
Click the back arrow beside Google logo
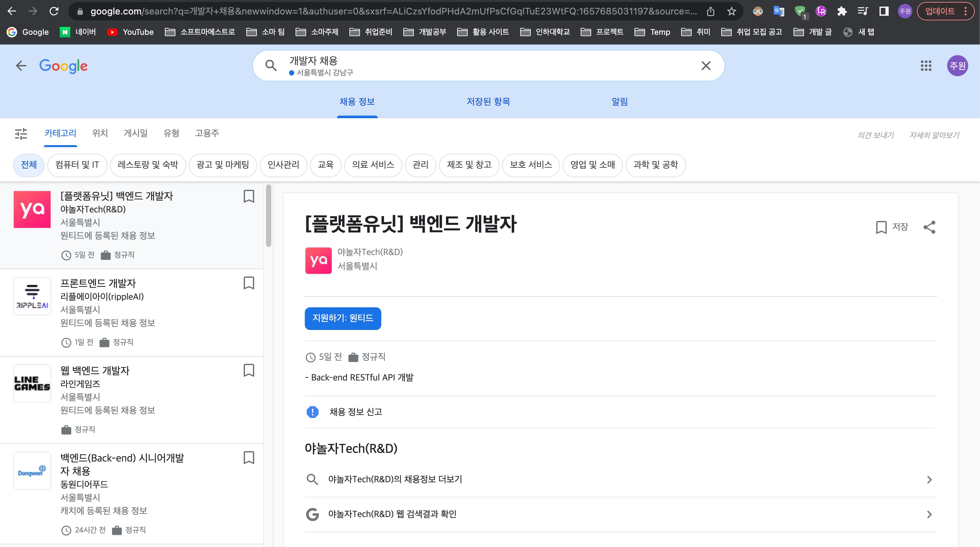pos(21,66)
